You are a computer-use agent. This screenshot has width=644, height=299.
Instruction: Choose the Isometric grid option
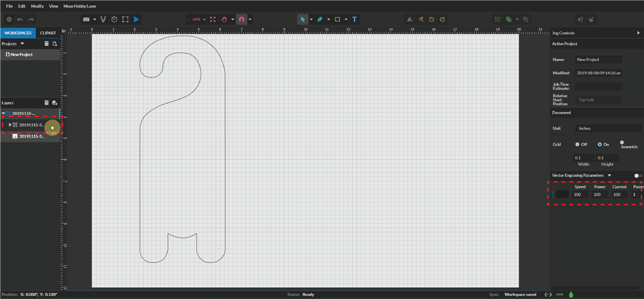click(x=622, y=143)
